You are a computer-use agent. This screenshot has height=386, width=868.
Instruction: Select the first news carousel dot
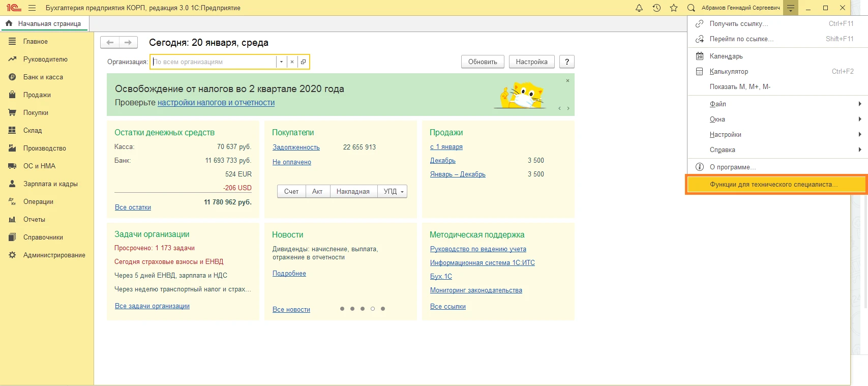click(342, 309)
